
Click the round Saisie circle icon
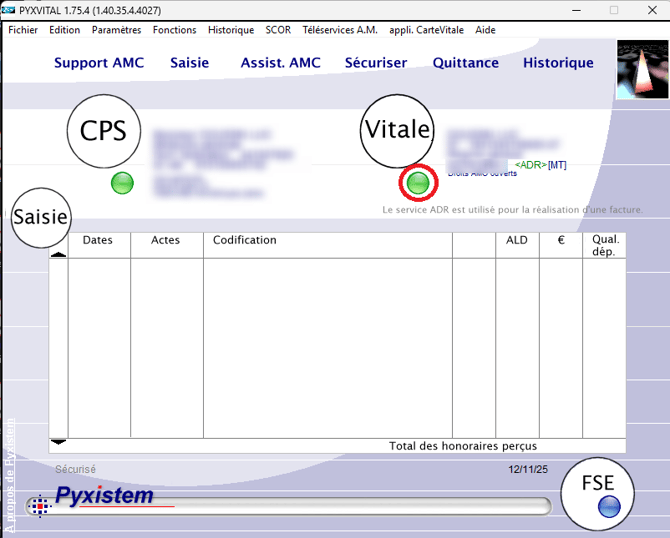tap(40, 217)
